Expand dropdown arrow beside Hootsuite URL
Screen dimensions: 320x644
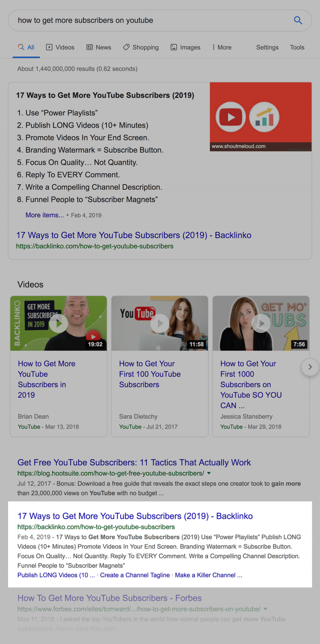click(209, 473)
